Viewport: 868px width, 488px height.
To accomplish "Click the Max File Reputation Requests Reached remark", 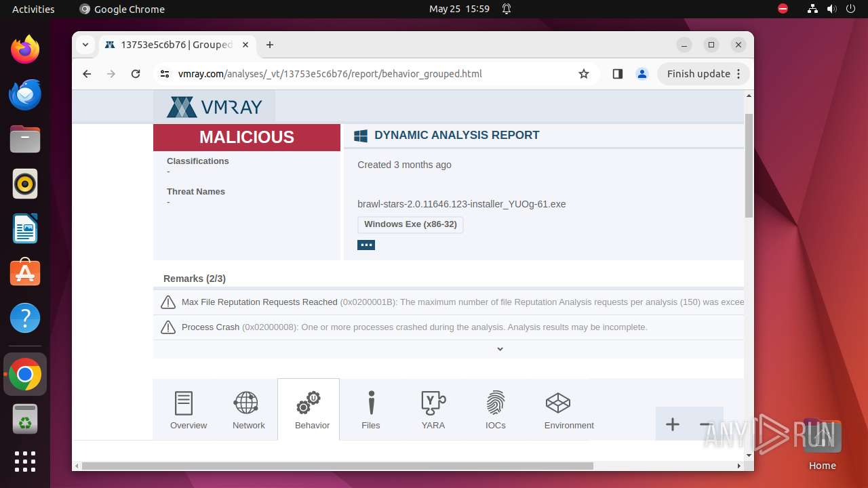I will click(260, 302).
